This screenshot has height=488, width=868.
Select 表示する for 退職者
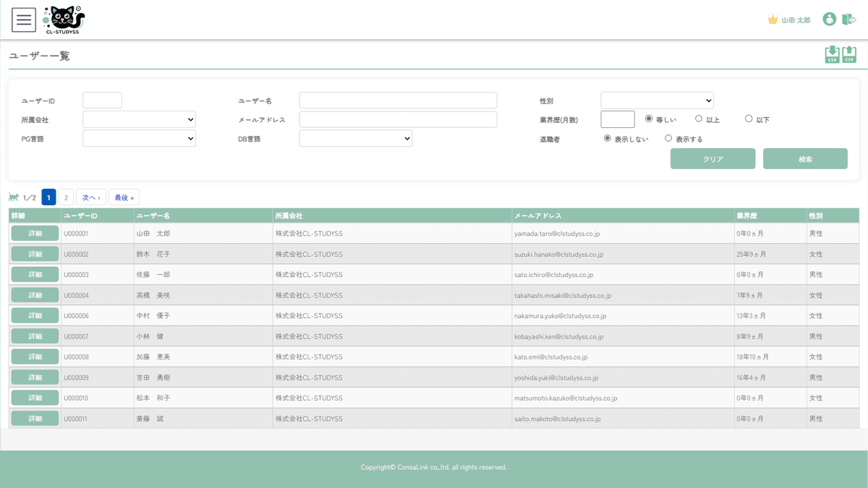click(668, 138)
